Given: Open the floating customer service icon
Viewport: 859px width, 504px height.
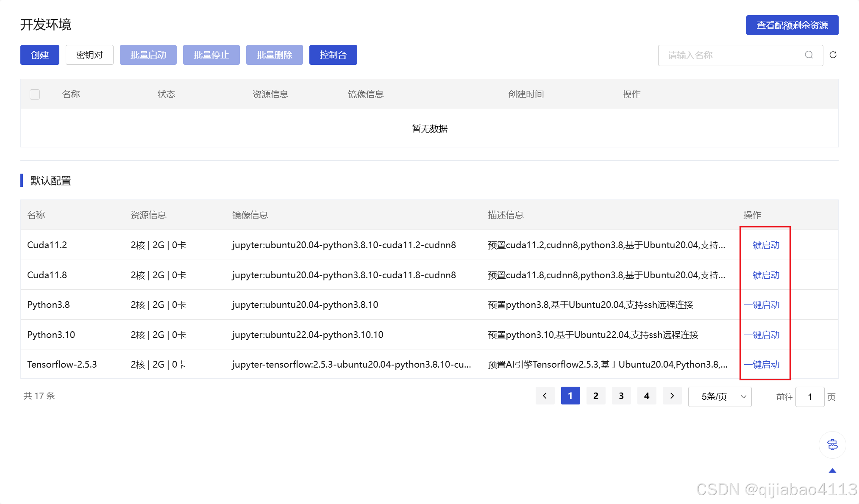Looking at the screenshot, I should point(832,445).
